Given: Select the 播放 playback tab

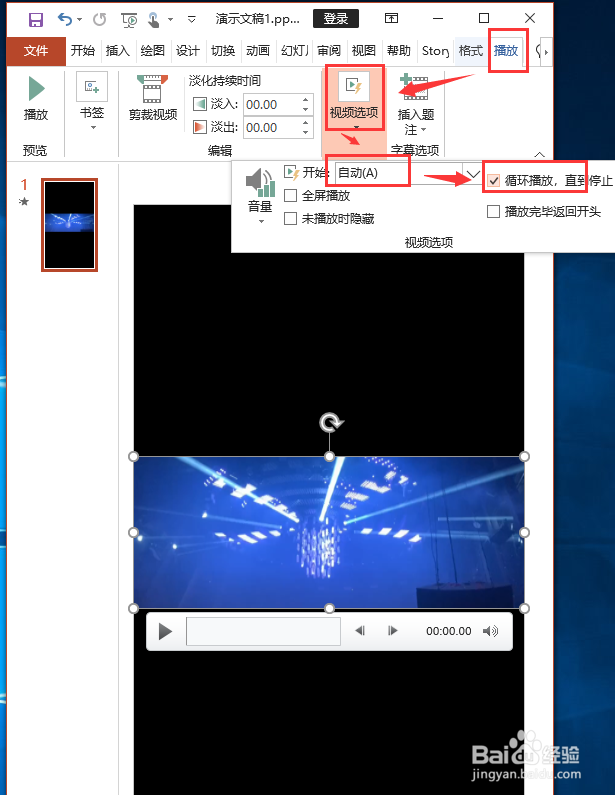Looking at the screenshot, I should [x=506, y=51].
